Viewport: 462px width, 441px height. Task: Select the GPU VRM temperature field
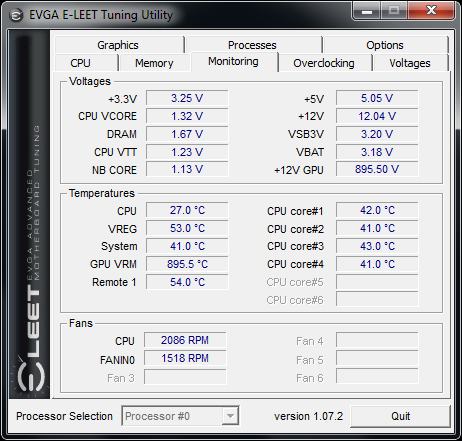pyautogui.click(x=187, y=264)
